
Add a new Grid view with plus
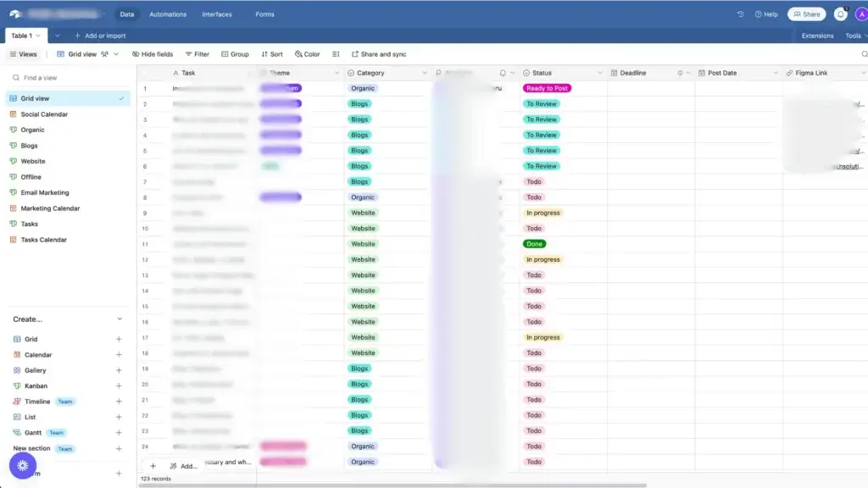pos(119,339)
